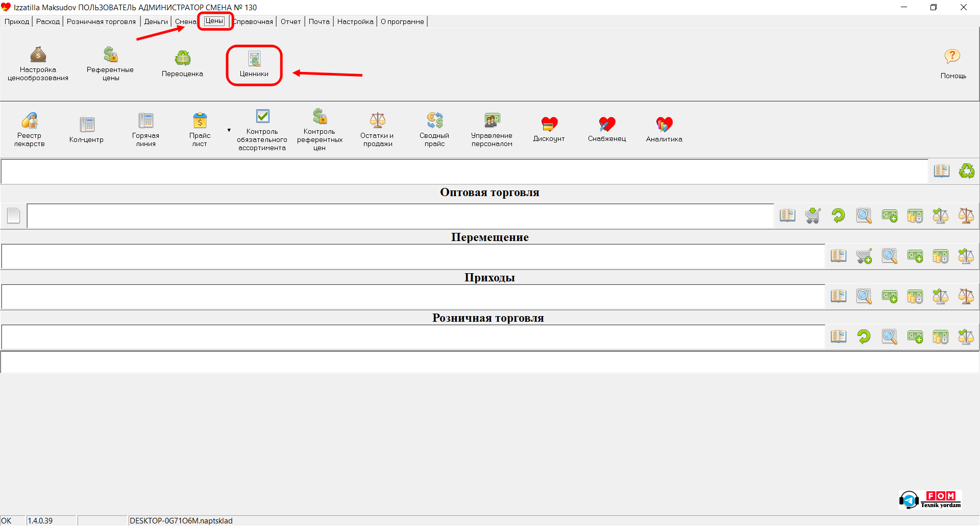Screen dimensions: 980x526
Task: Click the book icon beside top search field
Action: (942, 171)
